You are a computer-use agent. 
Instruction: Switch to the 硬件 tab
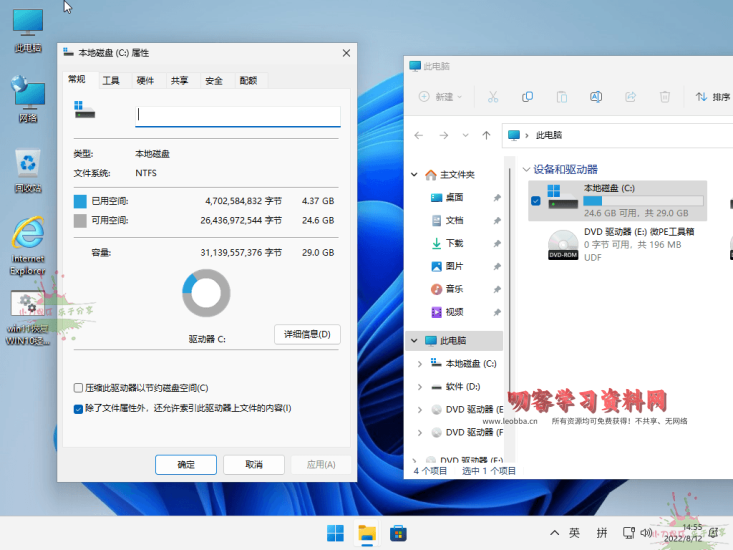pyautogui.click(x=145, y=80)
